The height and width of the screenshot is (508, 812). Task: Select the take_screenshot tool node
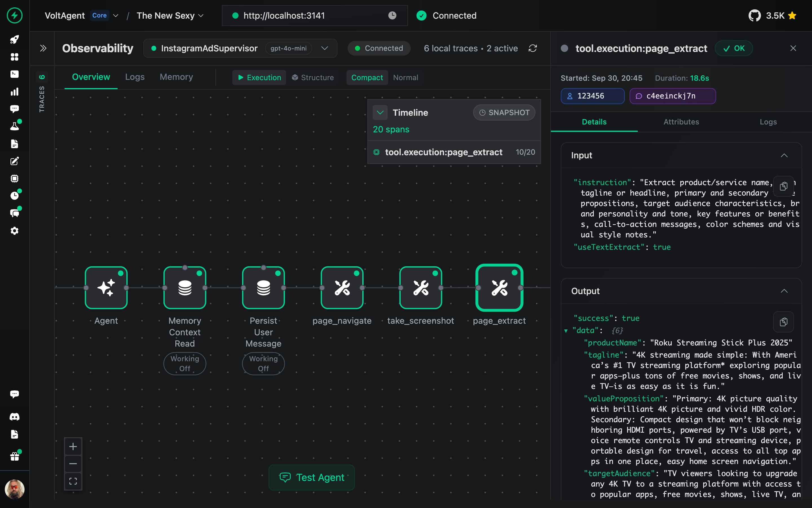pos(420,288)
